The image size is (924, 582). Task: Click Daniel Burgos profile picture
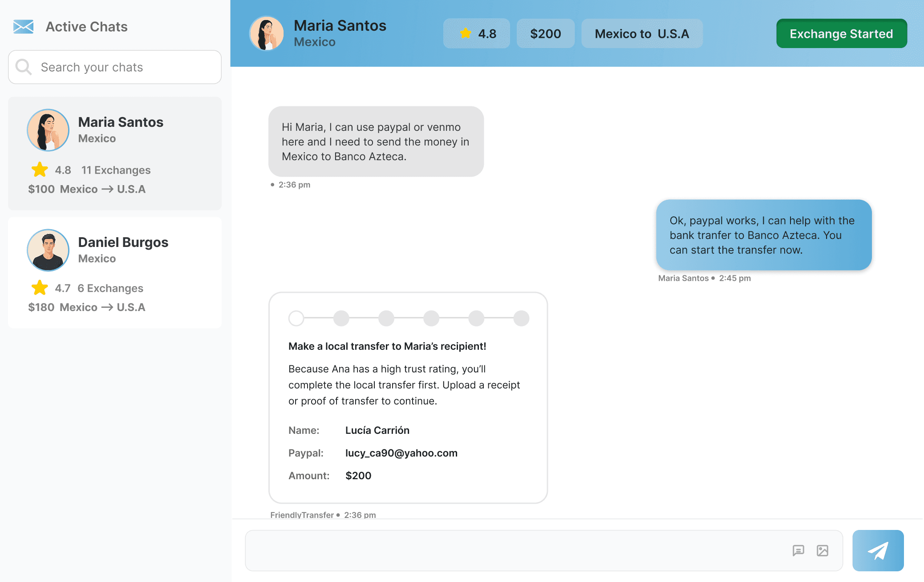click(x=48, y=250)
